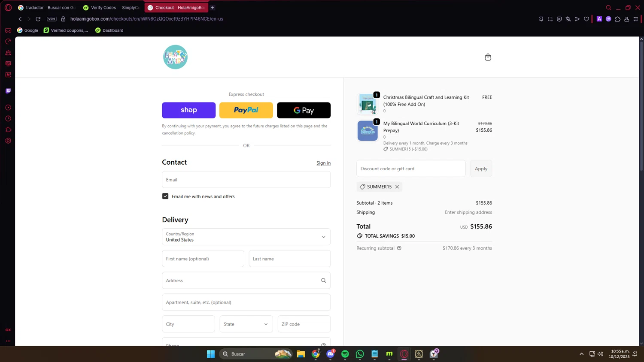This screenshot has height=362, width=644.
Task: Click the Apply discount button
Action: tap(481, 169)
